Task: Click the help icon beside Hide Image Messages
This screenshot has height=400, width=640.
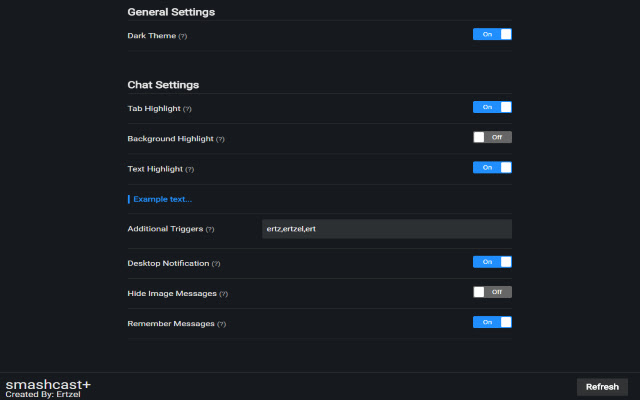Action: coord(223,294)
